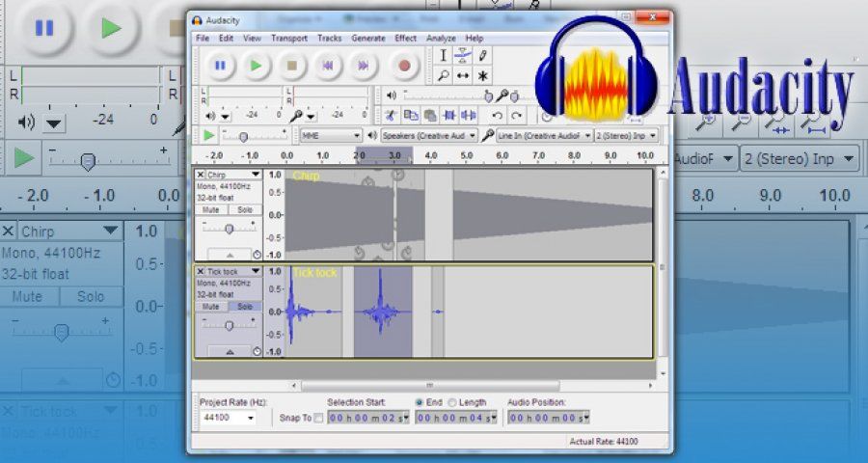Screen dimensions: 868x463
Task: Select the Selection (I-beam) tool
Action: point(443,56)
